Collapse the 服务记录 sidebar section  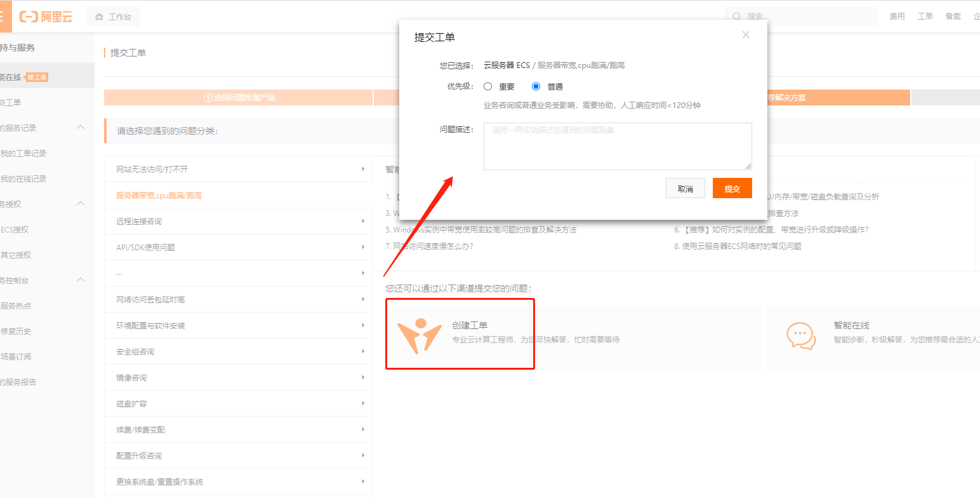click(x=81, y=128)
